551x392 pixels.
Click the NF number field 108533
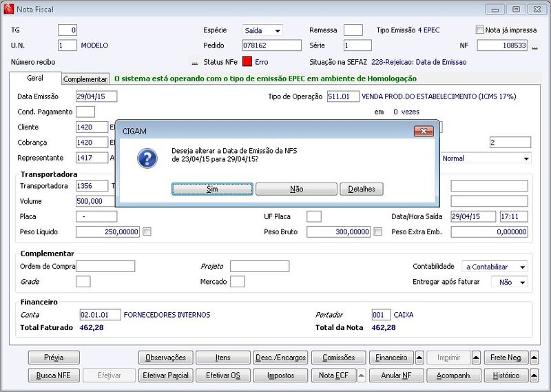502,45
